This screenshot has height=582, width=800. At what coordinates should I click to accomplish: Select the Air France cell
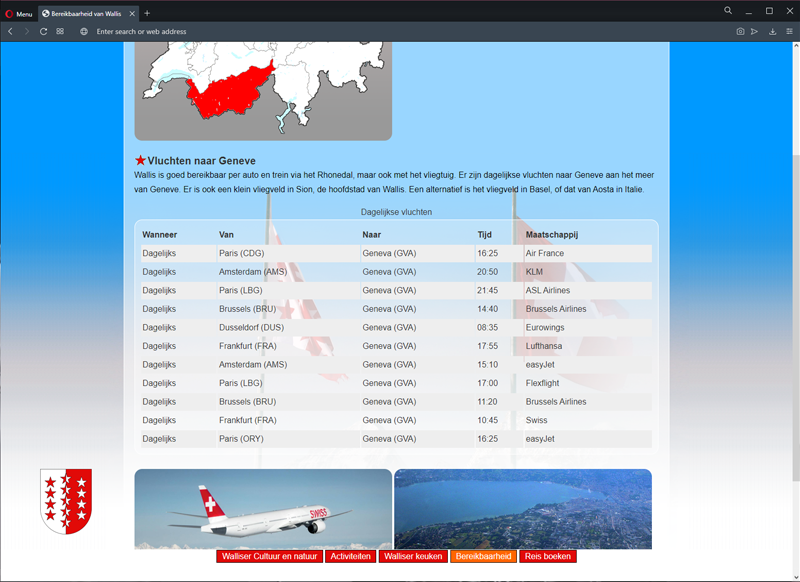tap(588, 254)
